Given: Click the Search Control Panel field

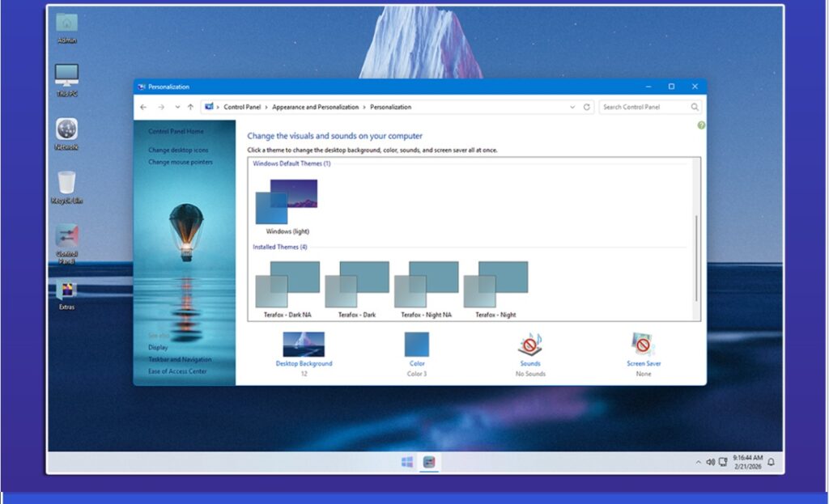Looking at the screenshot, I should [x=644, y=107].
